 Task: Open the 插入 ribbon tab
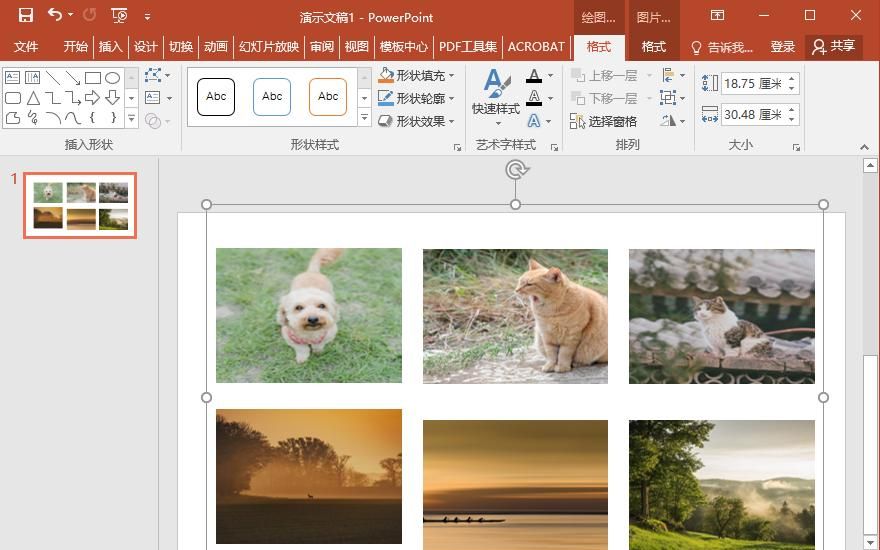pos(110,46)
